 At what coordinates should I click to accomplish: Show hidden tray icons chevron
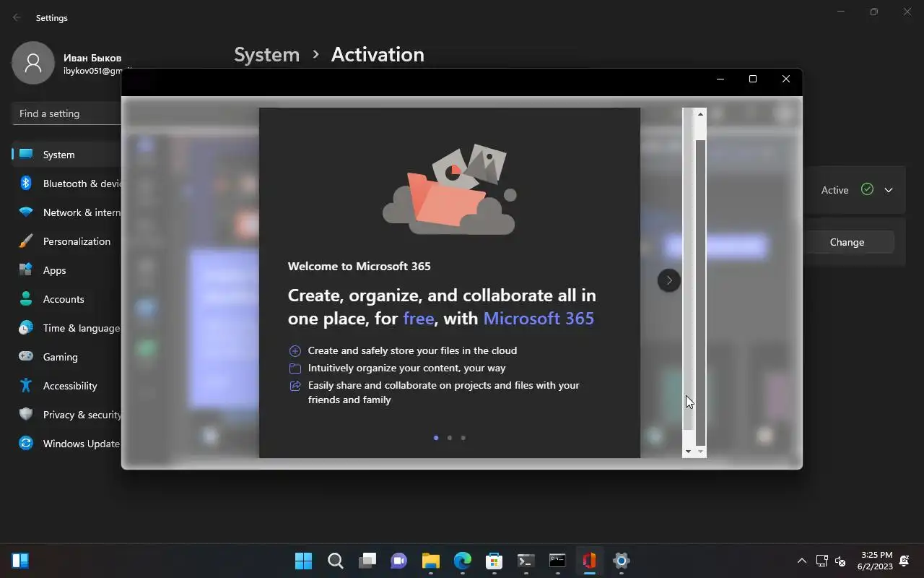[x=801, y=561]
